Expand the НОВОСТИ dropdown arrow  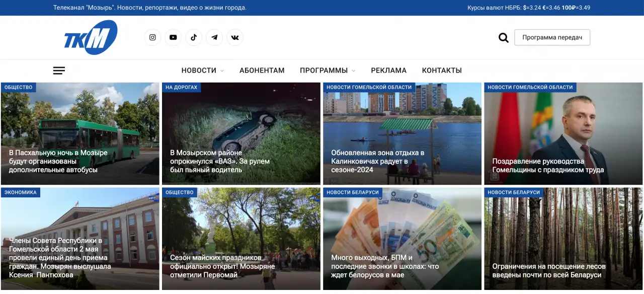(x=222, y=71)
